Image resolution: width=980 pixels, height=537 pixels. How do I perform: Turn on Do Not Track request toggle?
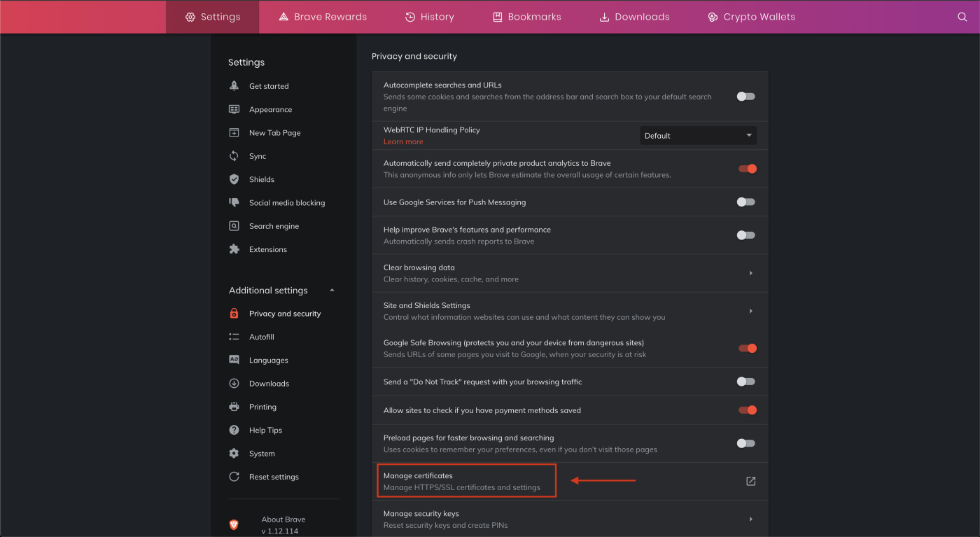(x=746, y=382)
